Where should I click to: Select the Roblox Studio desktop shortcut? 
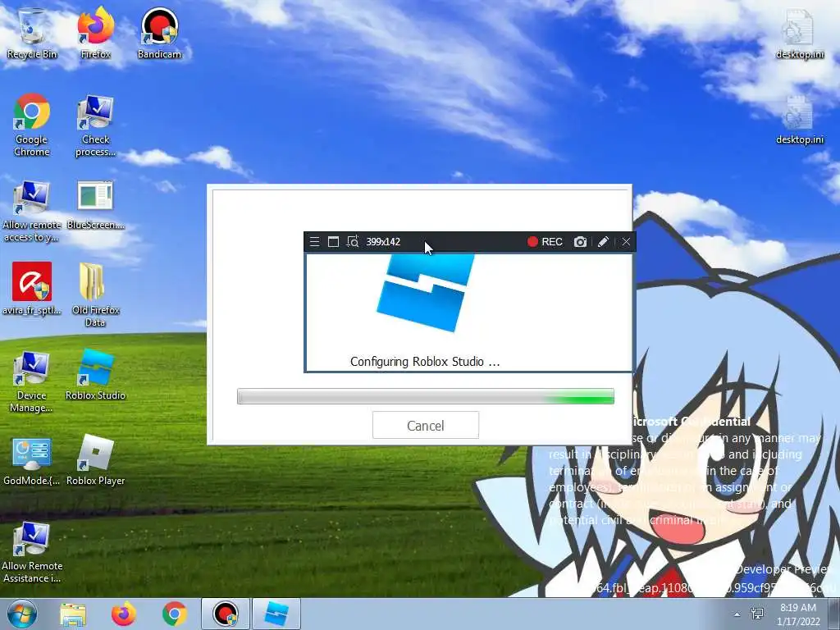point(95,374)
